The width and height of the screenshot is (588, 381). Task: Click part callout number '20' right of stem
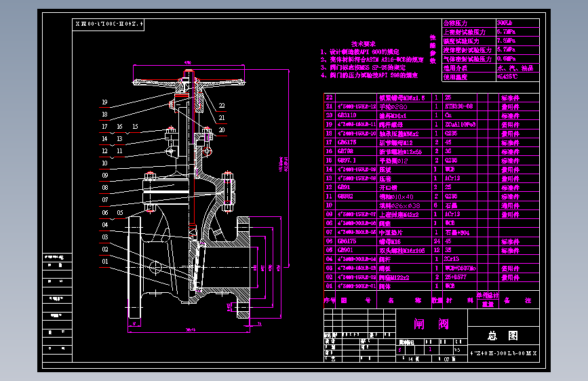[222, 130]
